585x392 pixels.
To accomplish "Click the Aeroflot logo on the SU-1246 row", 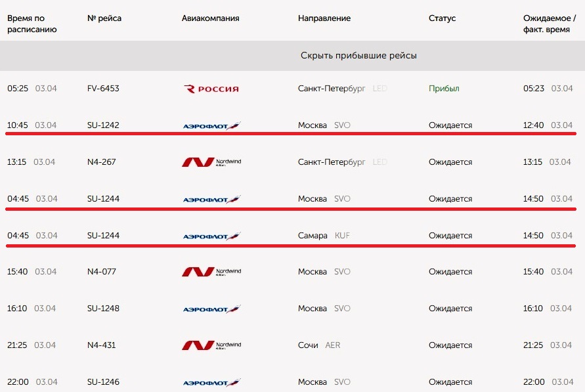I will pos(211,382).
